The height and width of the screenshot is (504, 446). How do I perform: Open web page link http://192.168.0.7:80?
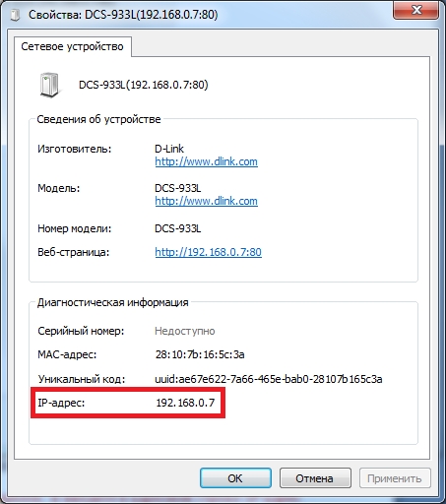click(208, 252)
